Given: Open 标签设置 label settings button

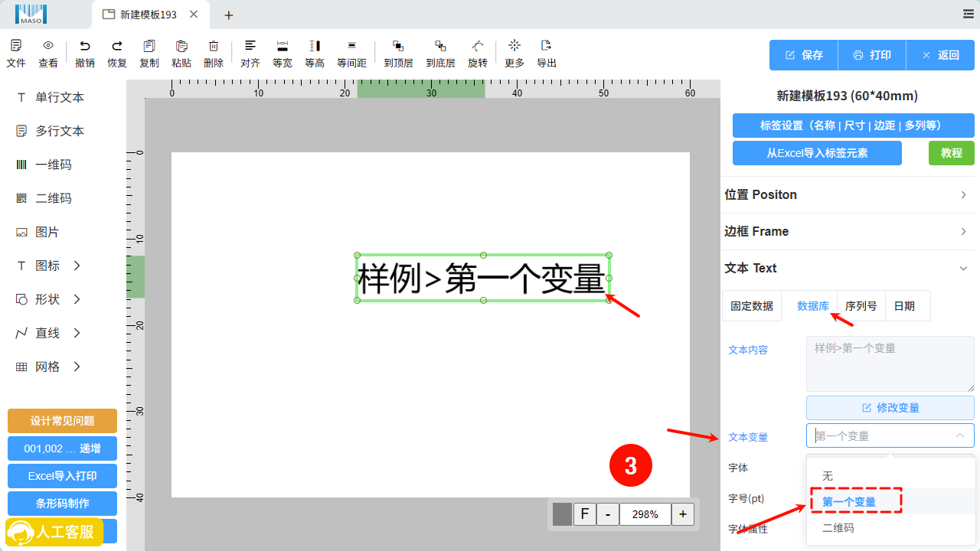Looking at the screenshot, I should [x=854, y=126].
